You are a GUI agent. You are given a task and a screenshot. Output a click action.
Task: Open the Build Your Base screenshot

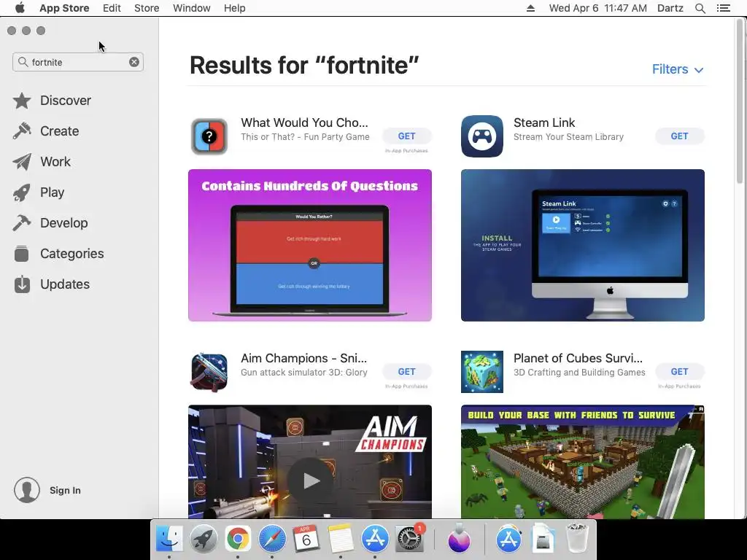[x=583, y=462]
